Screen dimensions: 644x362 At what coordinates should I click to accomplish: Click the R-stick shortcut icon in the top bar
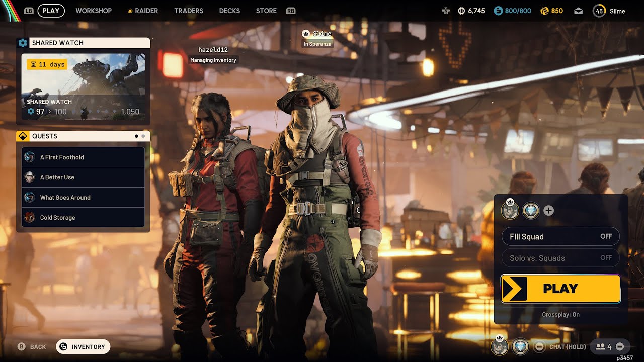click(x=445, y=11)
